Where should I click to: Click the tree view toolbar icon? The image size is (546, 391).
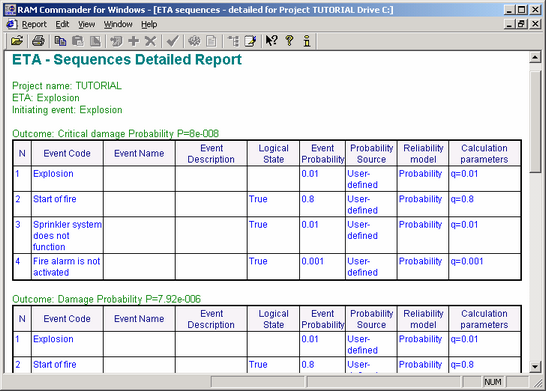click(x=233, y=41)
